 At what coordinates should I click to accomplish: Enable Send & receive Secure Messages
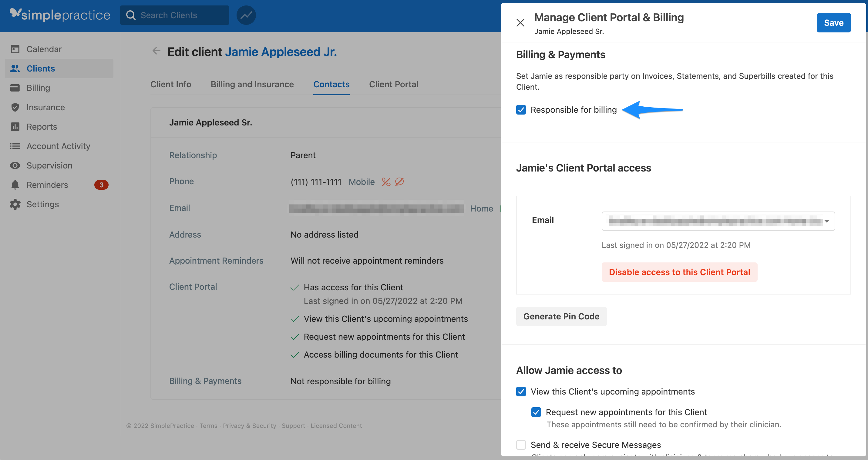tap(521, 445)
